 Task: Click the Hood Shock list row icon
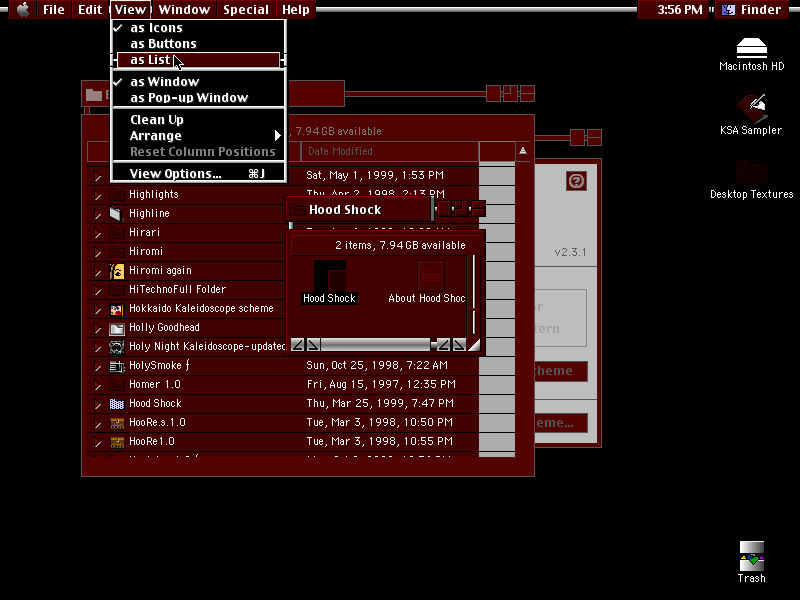(117, 404)
